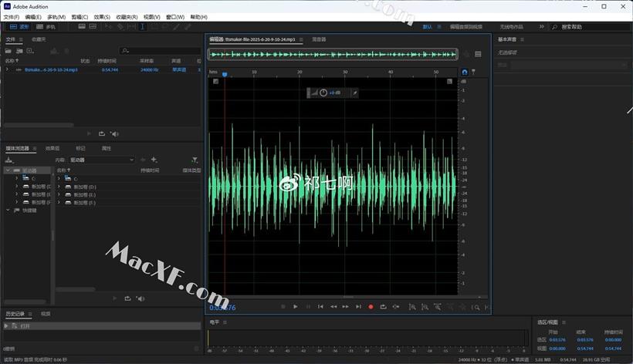Open the 内容 drive location dropdown

pos(102,160)
